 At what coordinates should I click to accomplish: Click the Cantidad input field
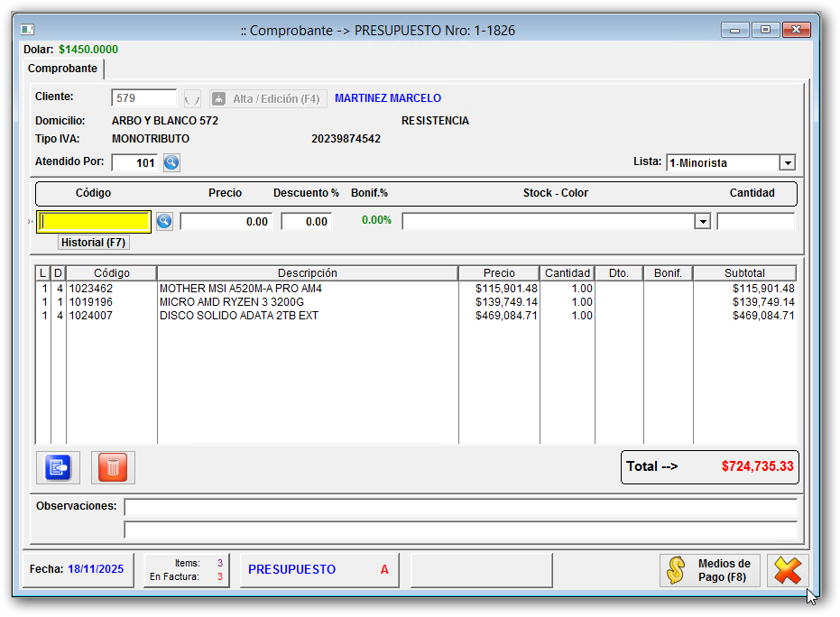pyautogui.click(x=755, y=222)
